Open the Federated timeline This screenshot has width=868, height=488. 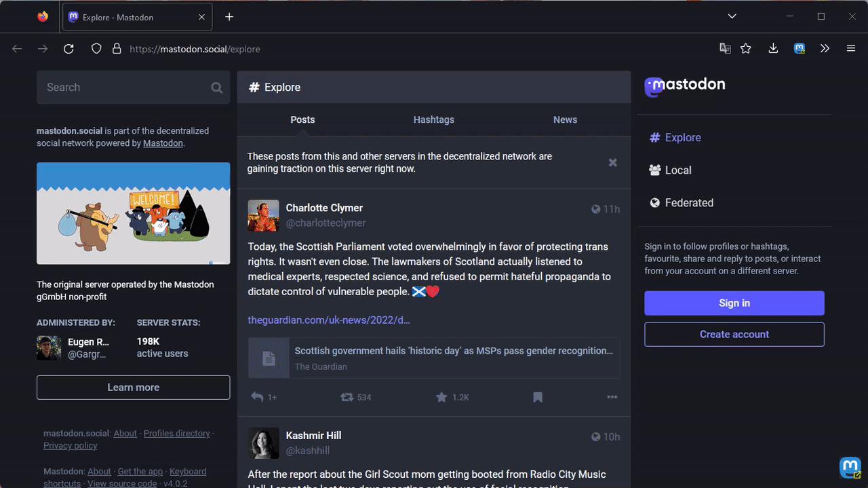pos(681,203)
